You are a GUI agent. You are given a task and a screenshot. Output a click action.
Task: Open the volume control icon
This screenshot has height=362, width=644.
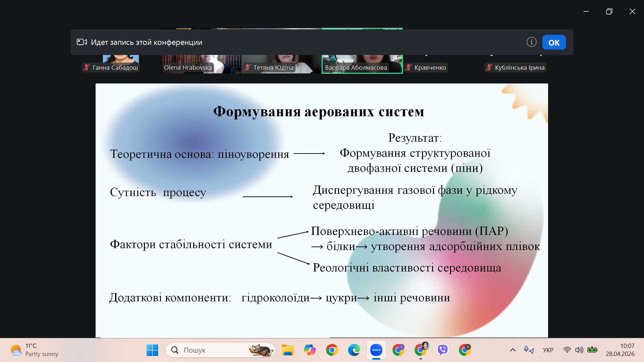coord(579,350)
